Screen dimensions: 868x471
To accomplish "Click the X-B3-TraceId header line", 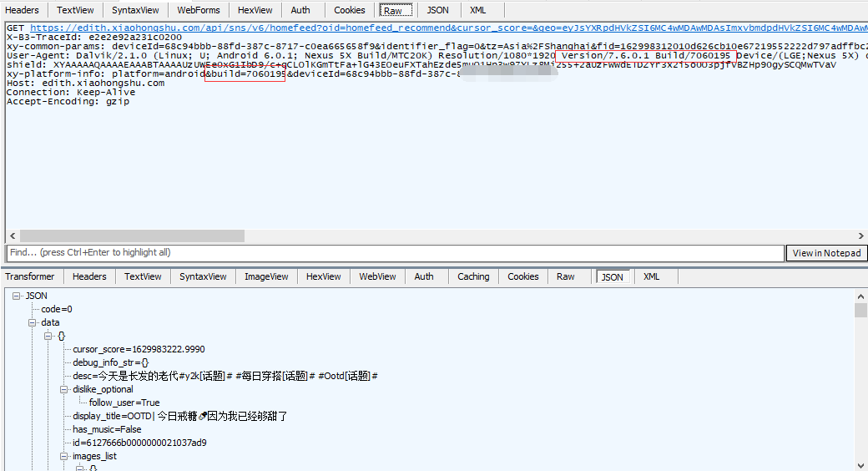I will point(94,37).
